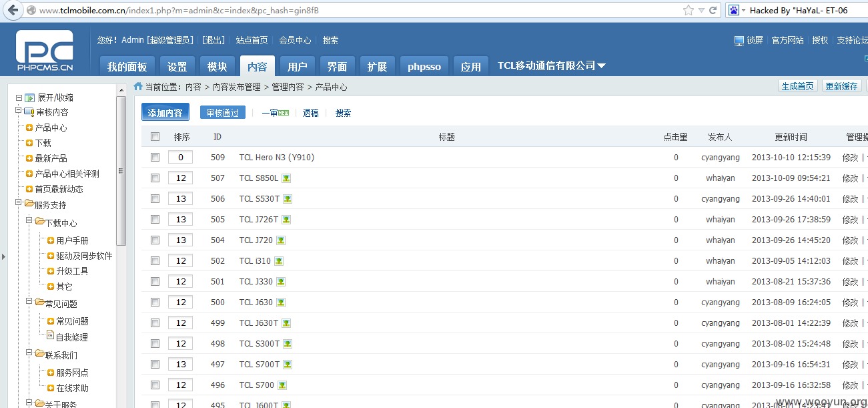Click the PHPCMS.CN logo

45,51
